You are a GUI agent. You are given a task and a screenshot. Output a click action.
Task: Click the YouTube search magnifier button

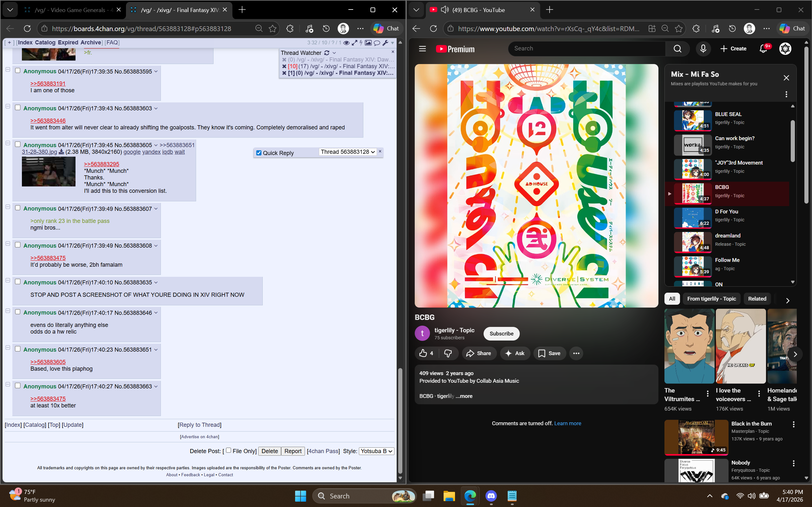tap(677, 49)
